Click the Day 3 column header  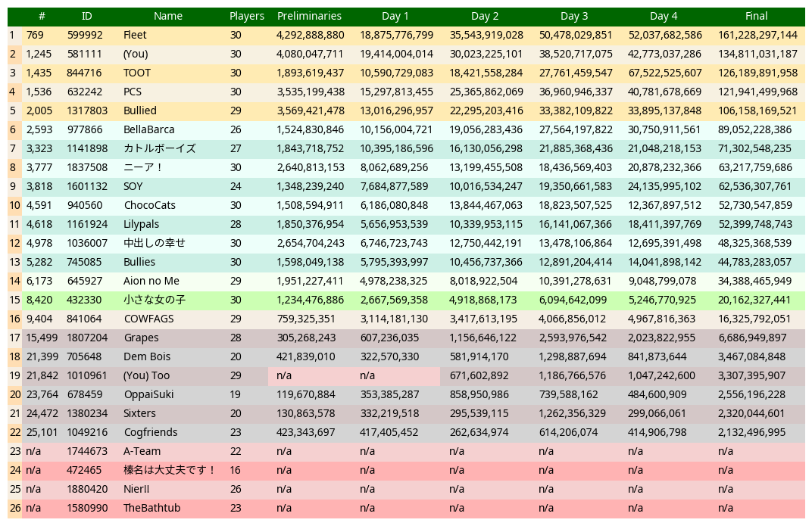574,16
